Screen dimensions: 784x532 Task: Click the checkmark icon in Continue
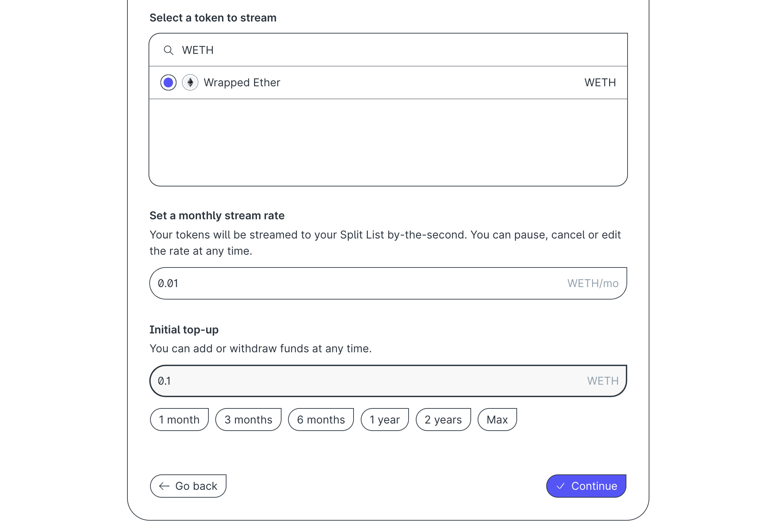560,486
